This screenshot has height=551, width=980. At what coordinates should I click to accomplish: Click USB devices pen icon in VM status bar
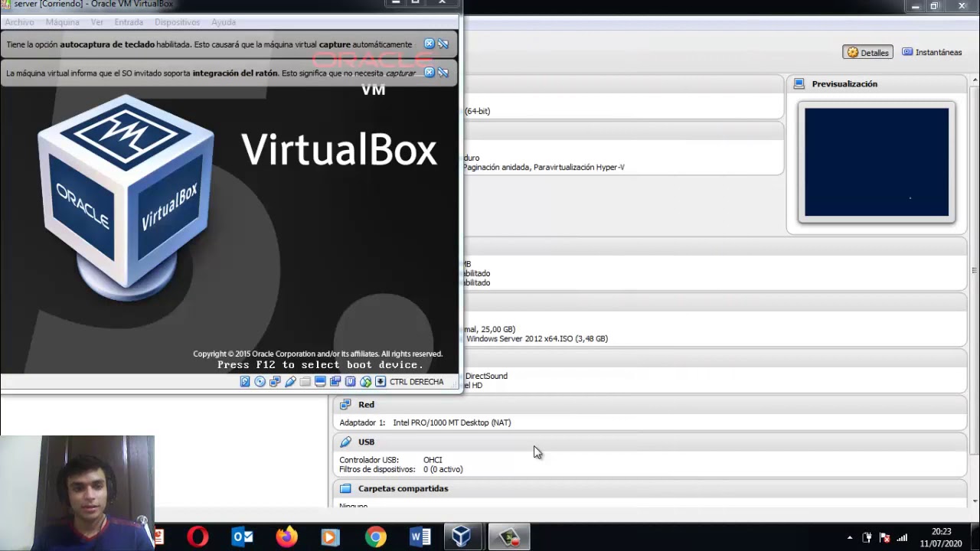(290, 381)
